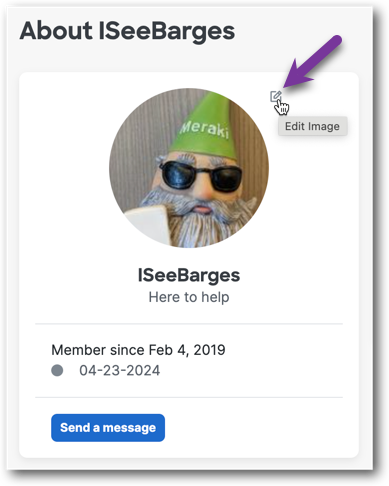Screen dimensions: 389x486
Task: Click the Edit Image tooltip label
Action: [313, 126]
